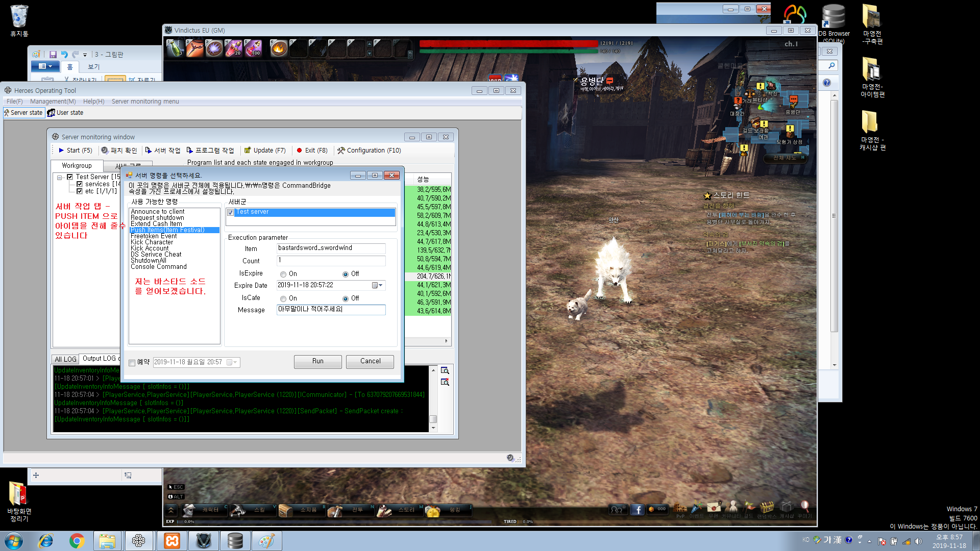This screenshot has height=551, width=980.
Task: Click the Redo arrow in Paint
Action: (76, 54)
